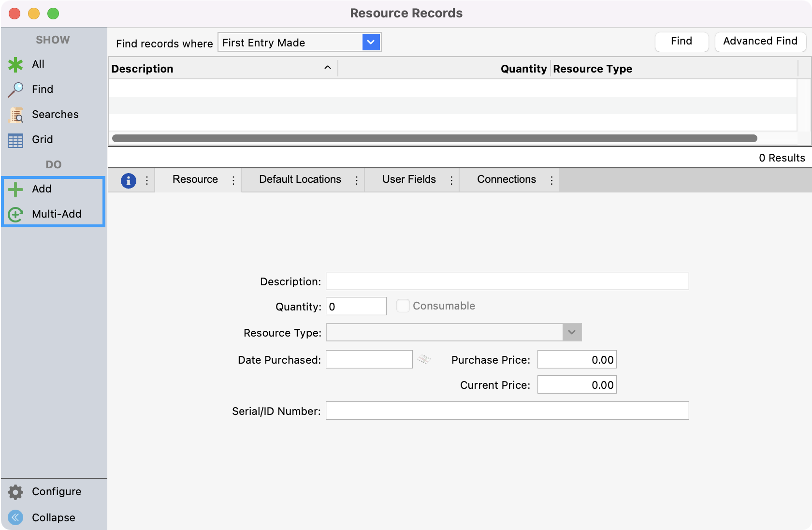The height and width of the screenshot is (530, 812).
Task: Collapse the sidebar with the arrow icon
Action: click(15, 517)
